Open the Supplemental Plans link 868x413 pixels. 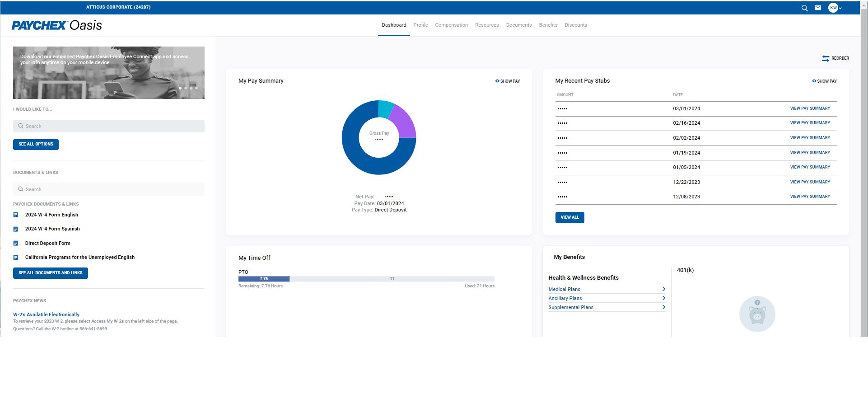[x=571, y=307]
